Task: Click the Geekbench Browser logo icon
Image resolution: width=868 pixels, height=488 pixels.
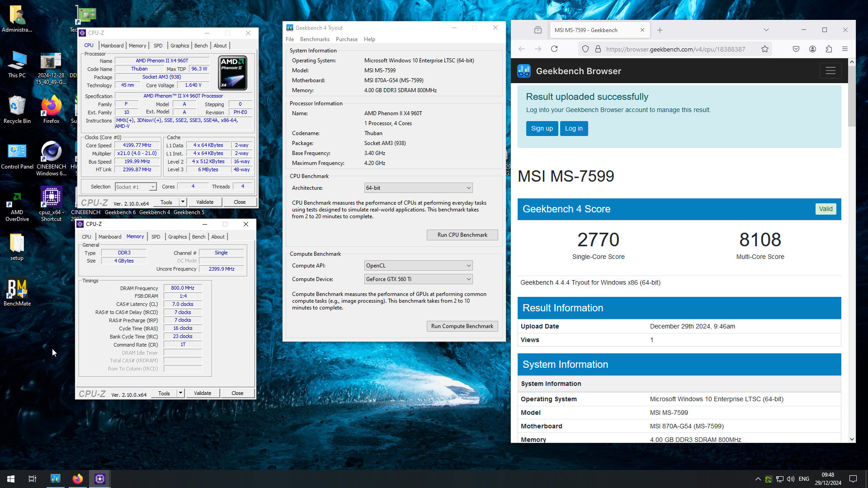Action: tap(524, 71)
